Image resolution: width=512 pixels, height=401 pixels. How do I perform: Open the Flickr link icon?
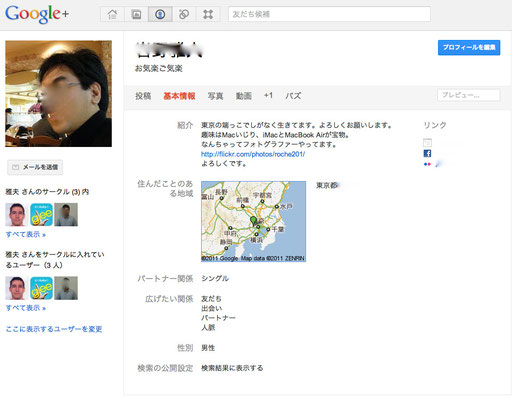click(x=427, y=164)
